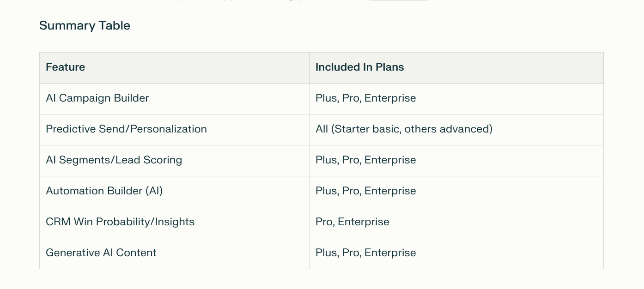Select the Feature column header
The width and height of the screenshot is (644, 289).
tap(174, 68)
